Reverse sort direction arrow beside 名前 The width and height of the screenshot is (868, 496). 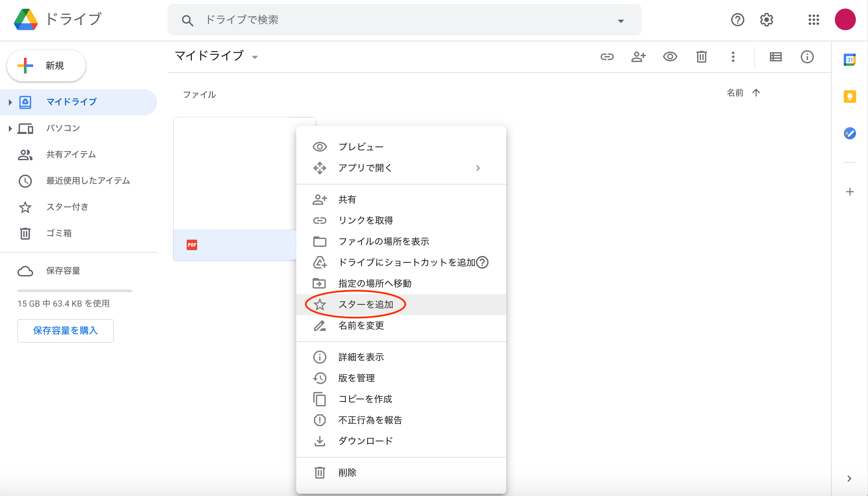(x=756, y=93)
